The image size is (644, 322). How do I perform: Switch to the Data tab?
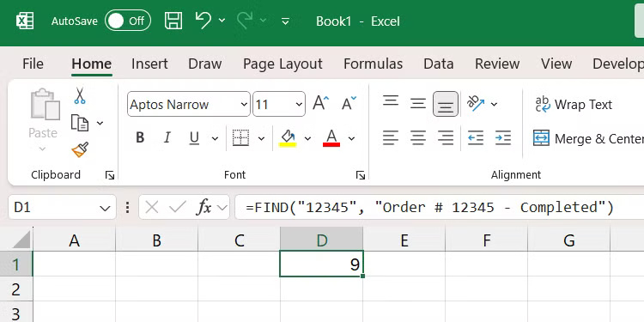(x=438, y=64)
